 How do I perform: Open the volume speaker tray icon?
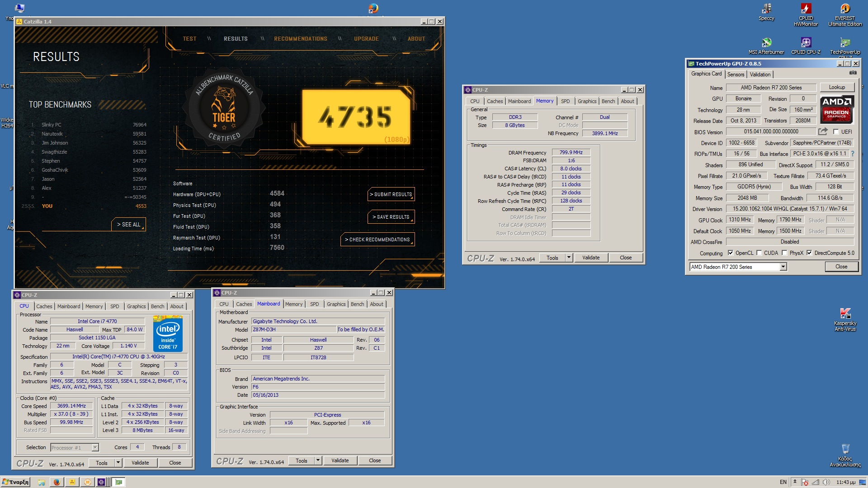point(826,482)
